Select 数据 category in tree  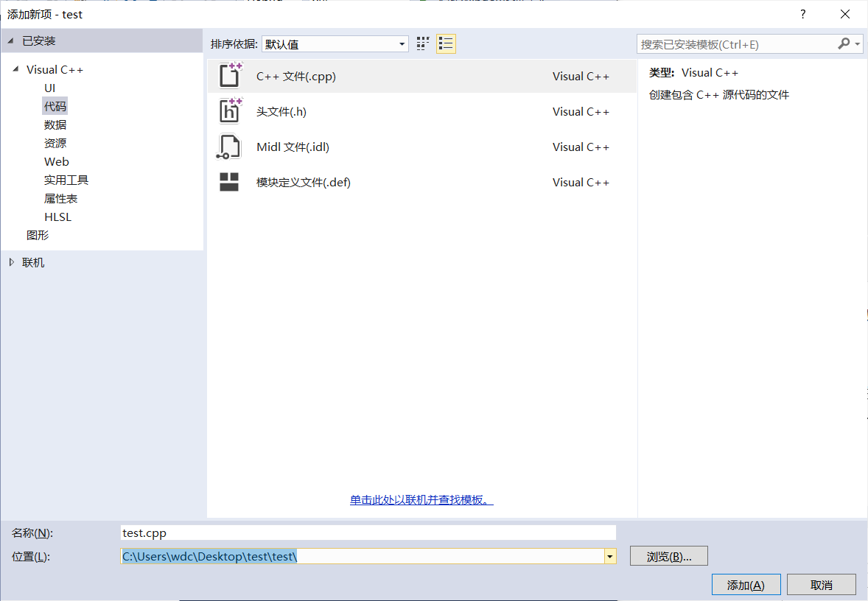click(x=55, y=124)
